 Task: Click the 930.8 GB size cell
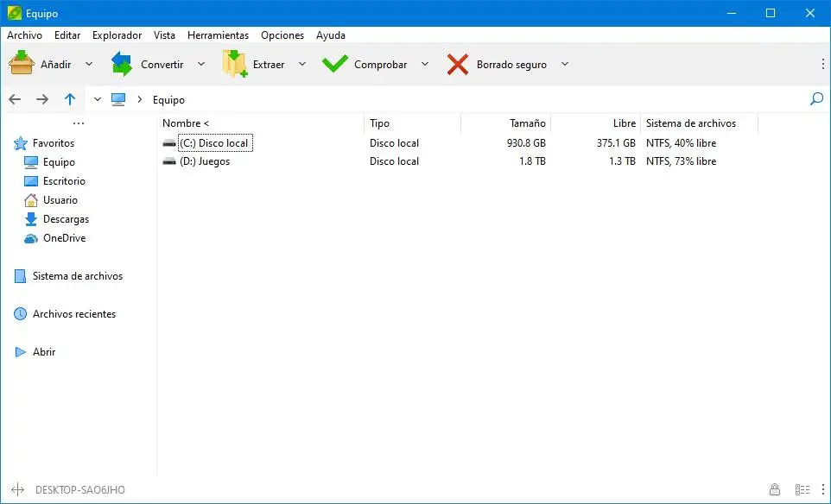(x=526, y=143)
